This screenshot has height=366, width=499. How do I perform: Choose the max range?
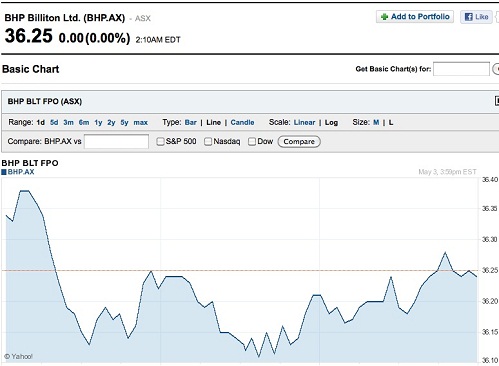coord(141,123)
